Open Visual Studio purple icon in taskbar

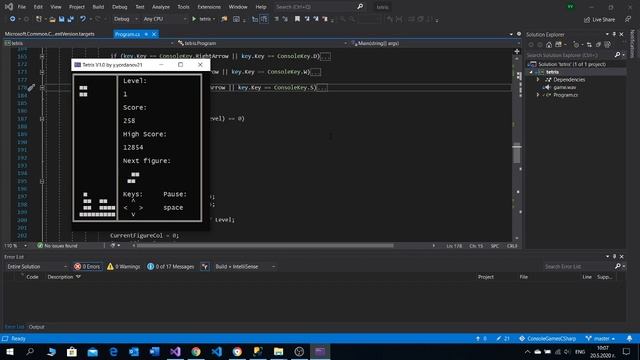175,351
